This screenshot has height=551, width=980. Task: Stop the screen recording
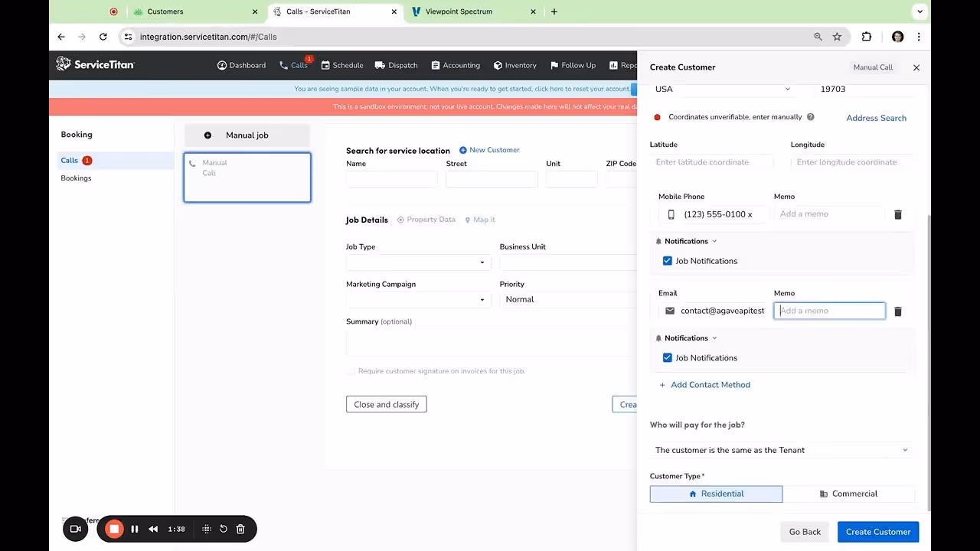(x=114, y=529)
